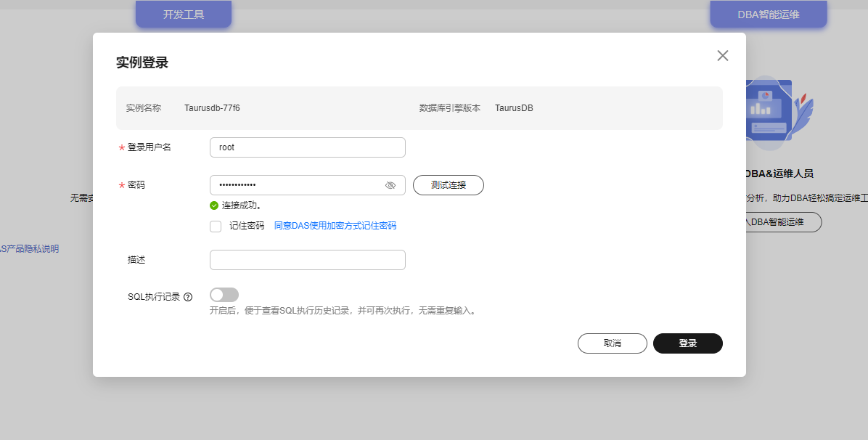Click the instance name Taurusdb-77f6
This screenshot has height=440, width=868.
pos(212,108)
